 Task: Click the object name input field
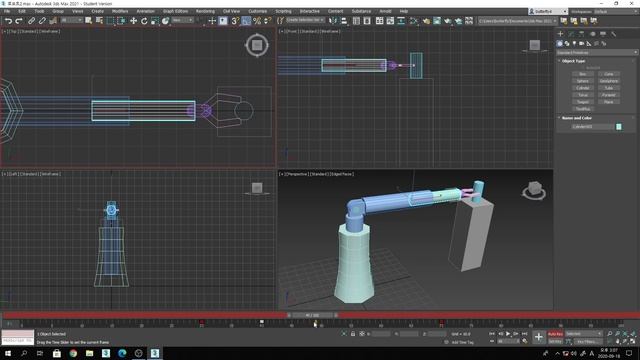coord(593,127)
